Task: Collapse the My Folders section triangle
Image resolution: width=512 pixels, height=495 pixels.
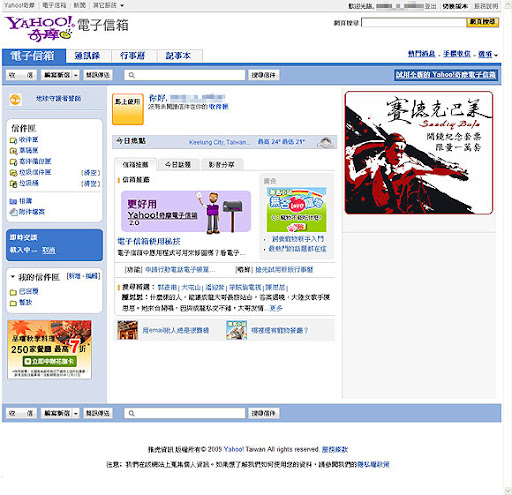Action: 13,277
